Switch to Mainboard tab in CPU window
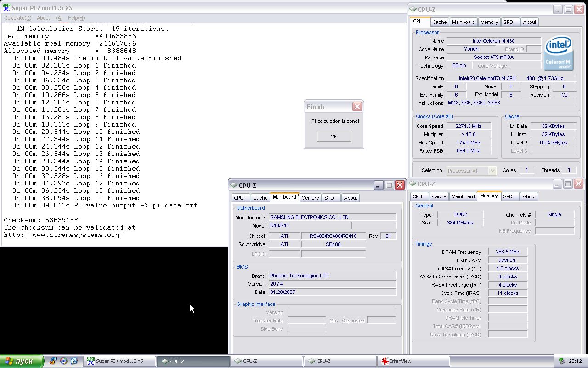588x368 pixels. point(464,22)
